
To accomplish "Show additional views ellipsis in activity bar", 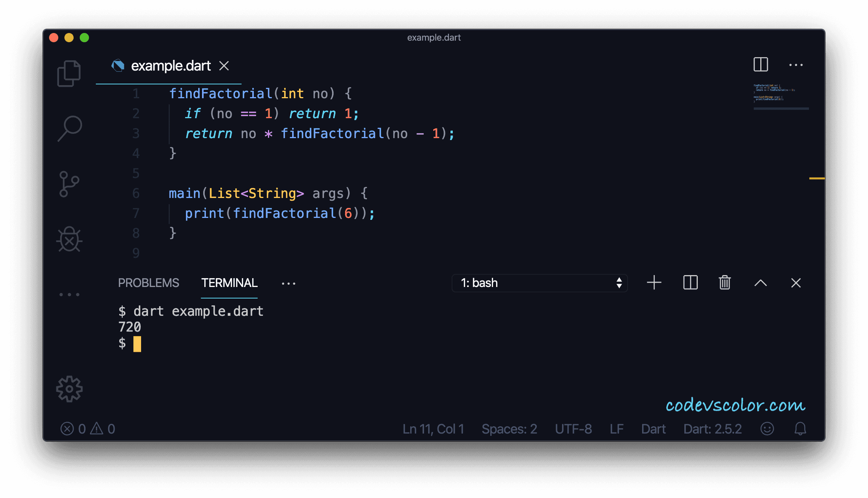I will pos(69,295).
